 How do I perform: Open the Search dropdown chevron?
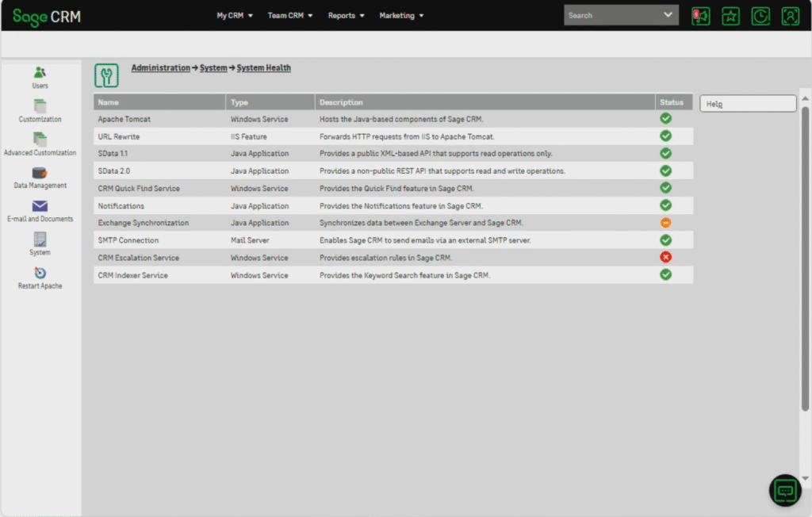click(668, 15)
